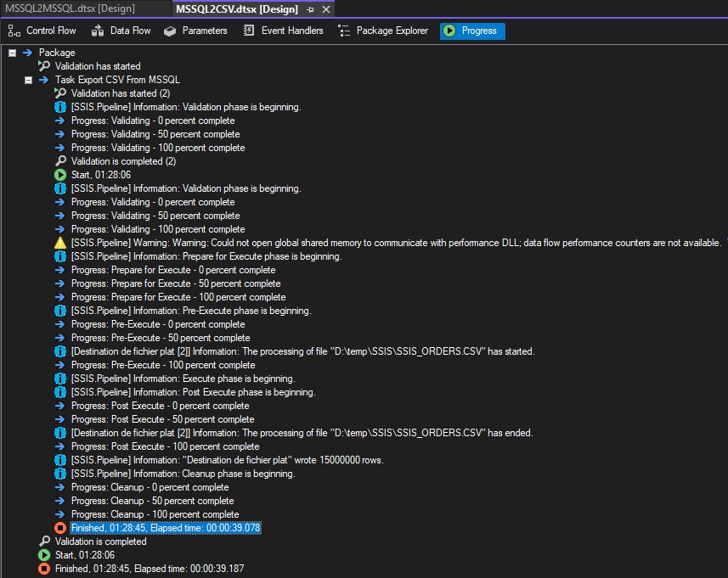Select the Package root node
This screenshot has height=578, width=728.
(57, 53)
